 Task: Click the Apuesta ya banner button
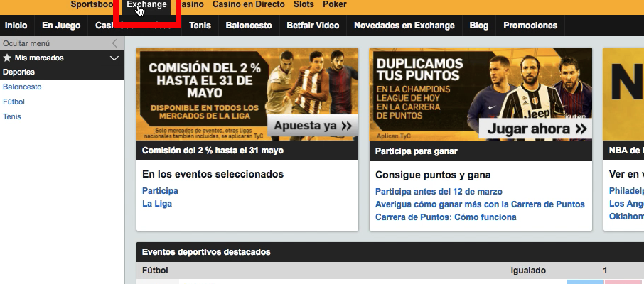point(313,126)
